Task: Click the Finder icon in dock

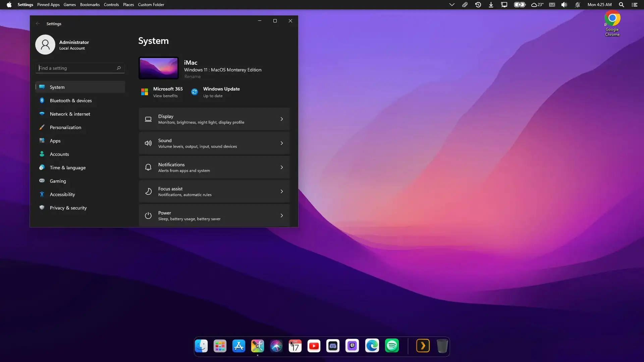Action: 201,346
